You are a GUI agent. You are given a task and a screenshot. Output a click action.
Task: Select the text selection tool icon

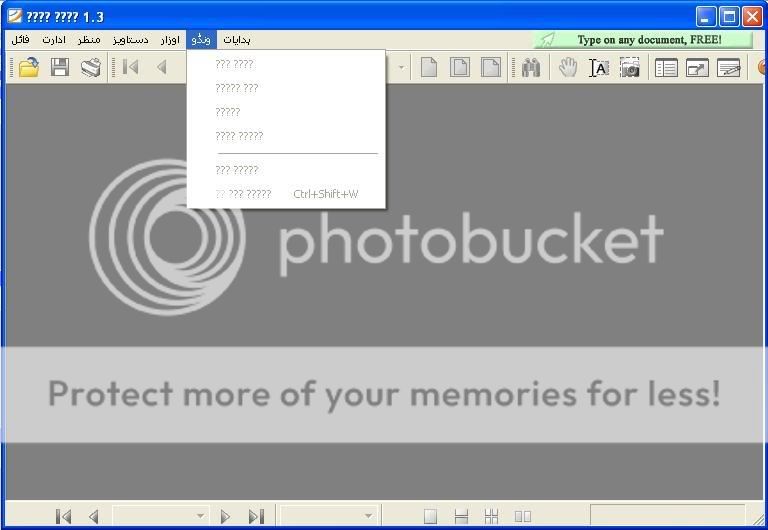click(x=598, y=68)
